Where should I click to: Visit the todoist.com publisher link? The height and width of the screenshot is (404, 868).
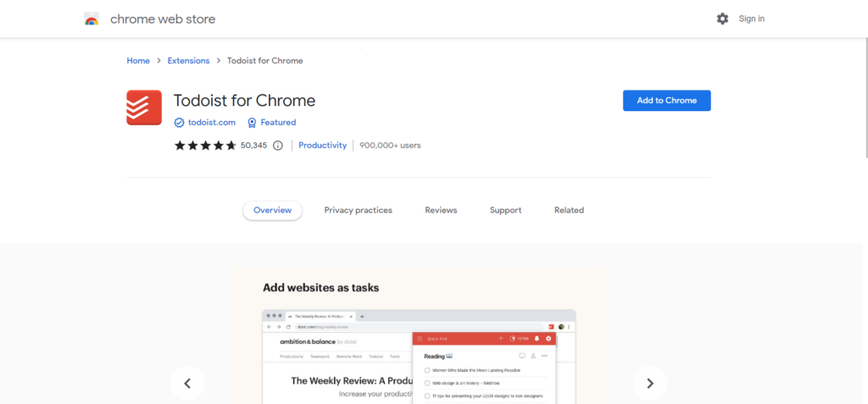[212, 122]
